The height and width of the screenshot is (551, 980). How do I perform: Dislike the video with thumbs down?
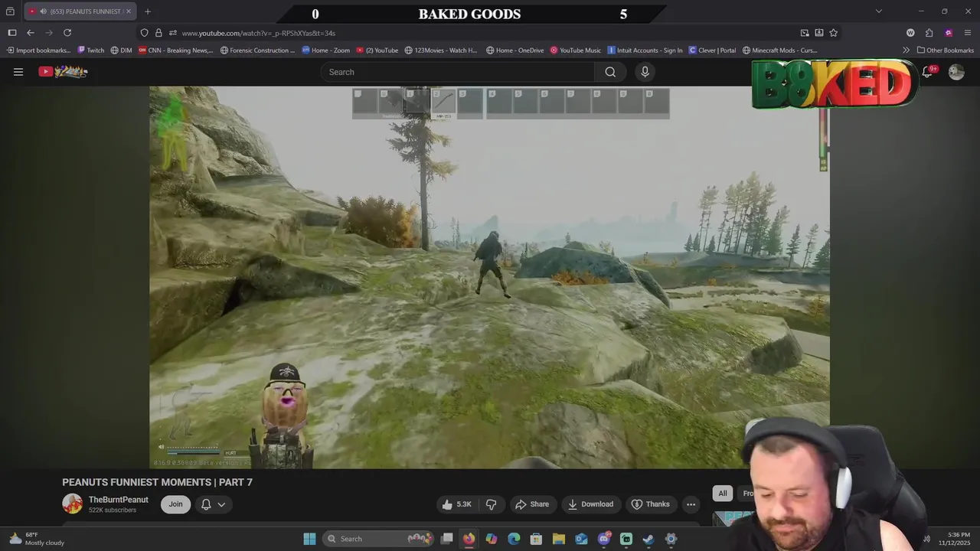coord(492,504)
